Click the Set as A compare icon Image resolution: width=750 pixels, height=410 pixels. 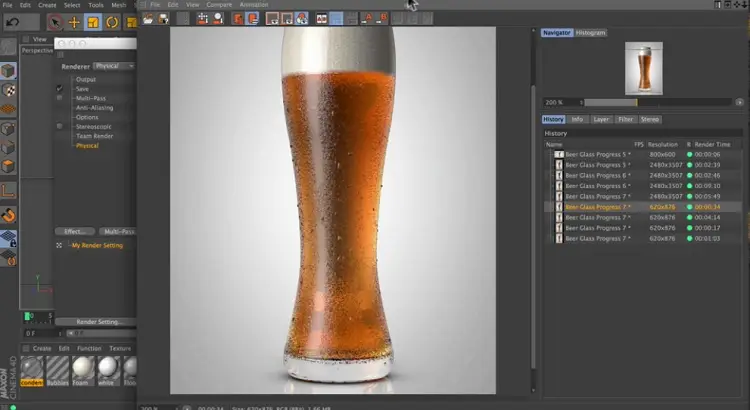pos(367,19)
